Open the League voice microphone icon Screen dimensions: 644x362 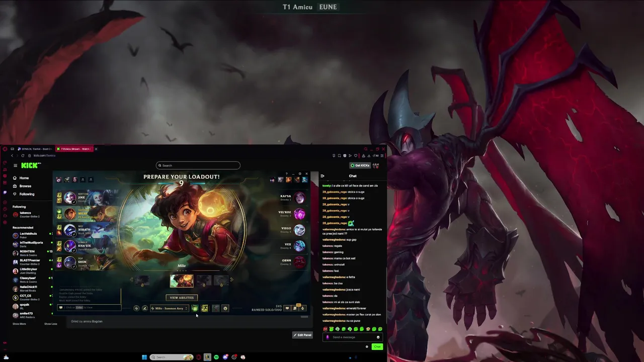click(x=303, y=308)
